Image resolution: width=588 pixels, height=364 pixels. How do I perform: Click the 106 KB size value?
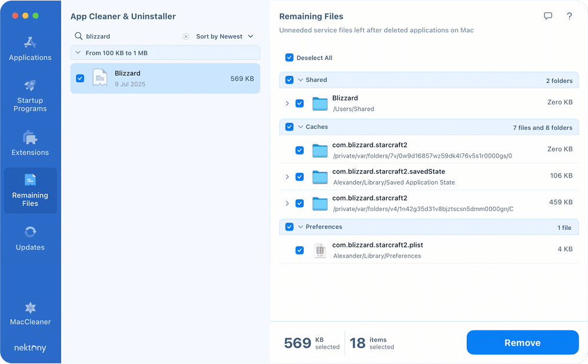561,176
